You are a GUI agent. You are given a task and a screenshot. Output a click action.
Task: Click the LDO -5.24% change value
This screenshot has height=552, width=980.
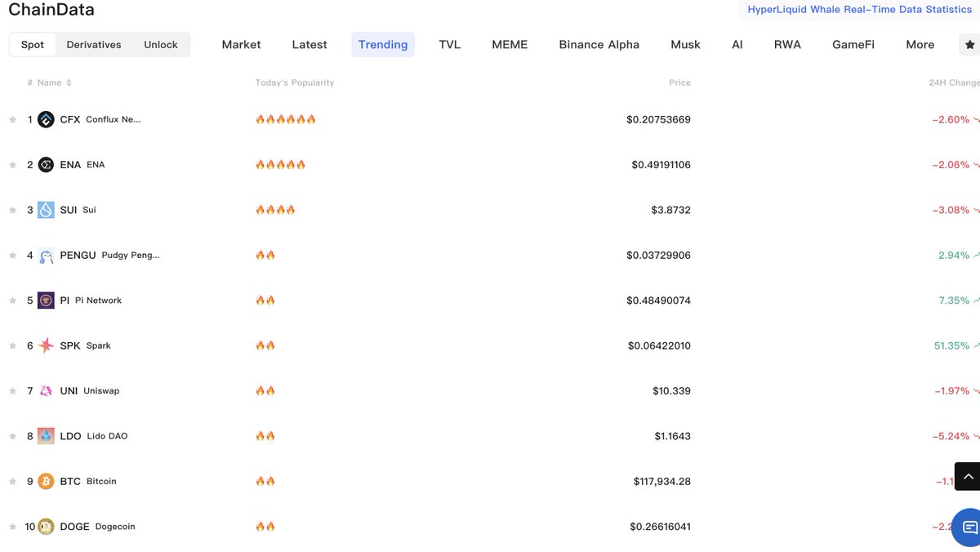coord(951,436)
